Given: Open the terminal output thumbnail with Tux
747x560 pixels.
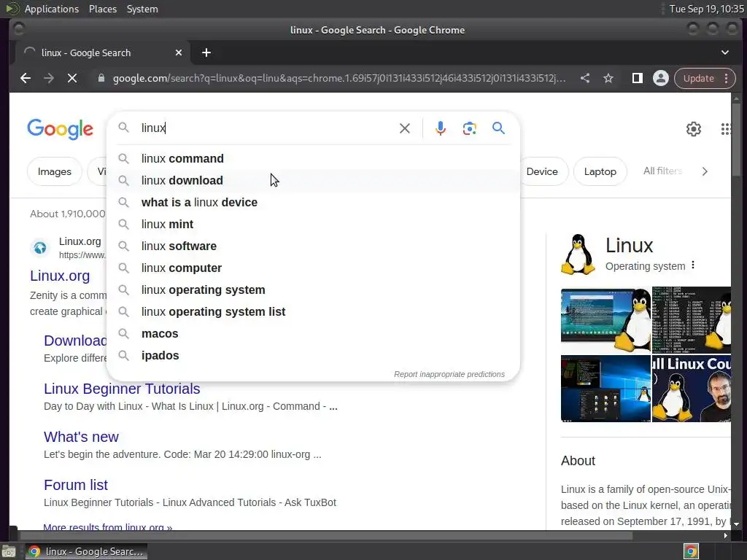Looking at the screenshot, I should click(692, 321).
